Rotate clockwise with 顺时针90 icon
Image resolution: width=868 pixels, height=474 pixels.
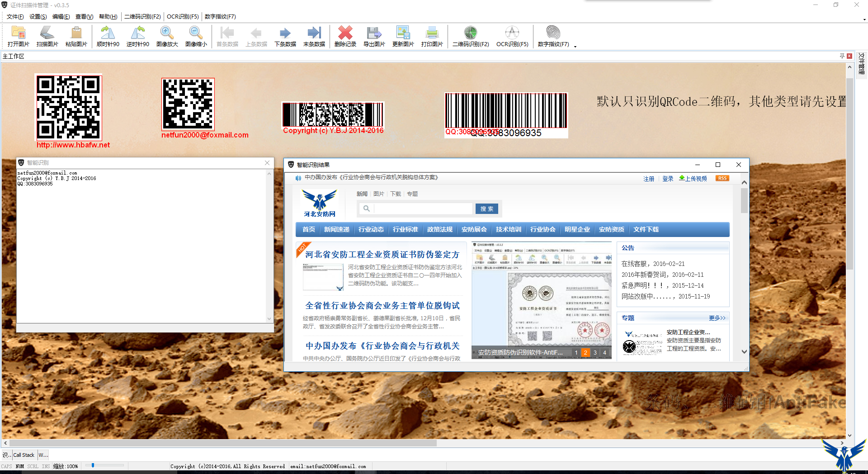(x=108, y=36)
